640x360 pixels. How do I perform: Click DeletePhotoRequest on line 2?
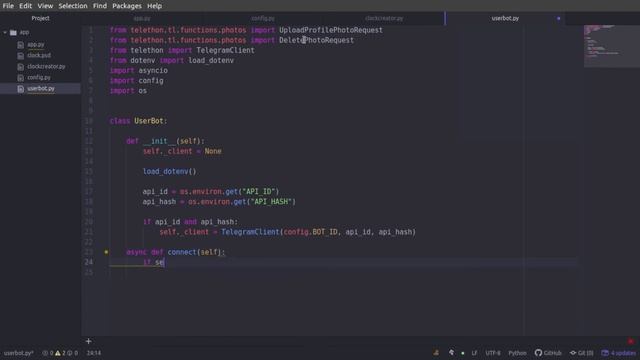coord(316,40)
